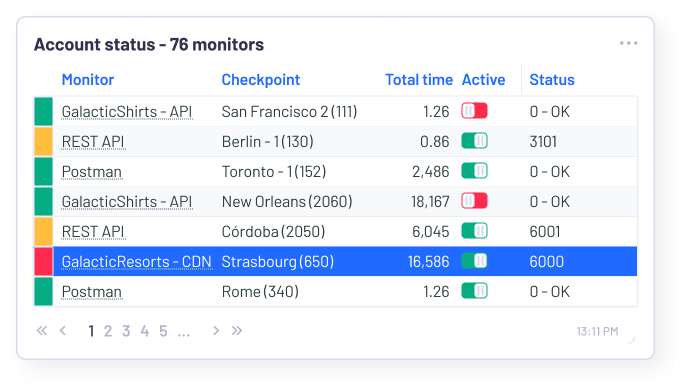Jump to last page with double-right arrows

(x=237, y=331)
